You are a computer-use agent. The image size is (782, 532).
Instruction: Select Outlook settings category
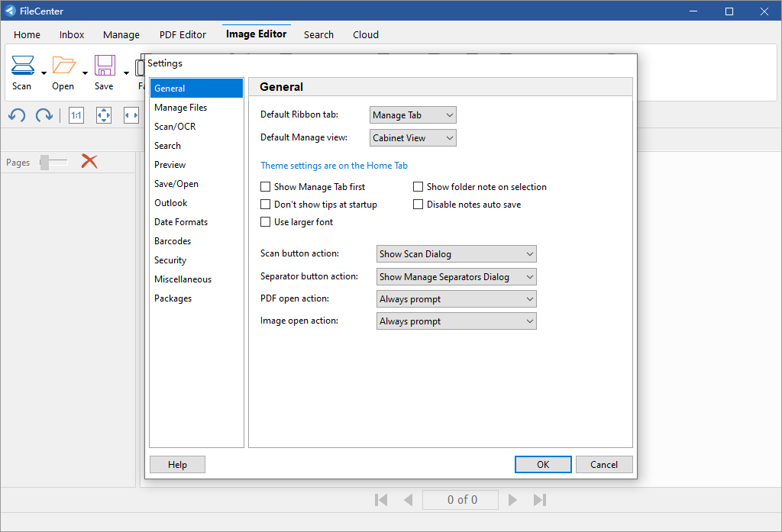click(x=196, y=203)
